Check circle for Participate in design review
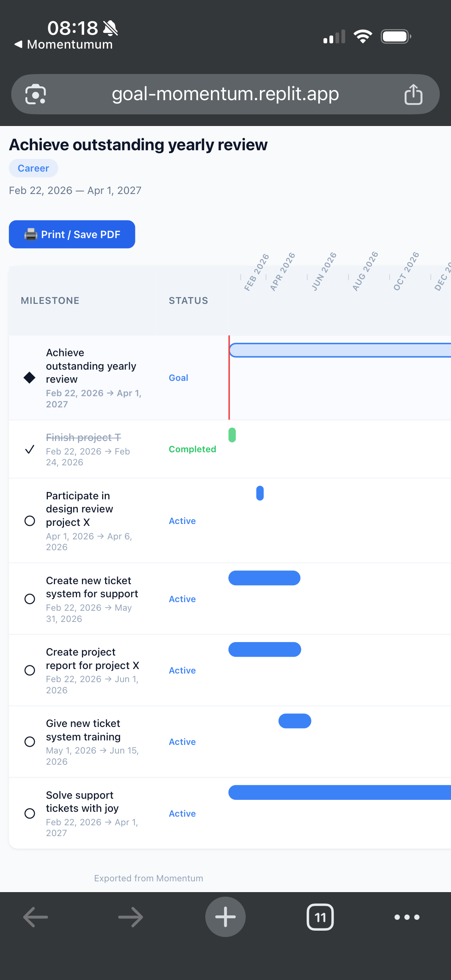The image size is (451, 980). (30, 521)
